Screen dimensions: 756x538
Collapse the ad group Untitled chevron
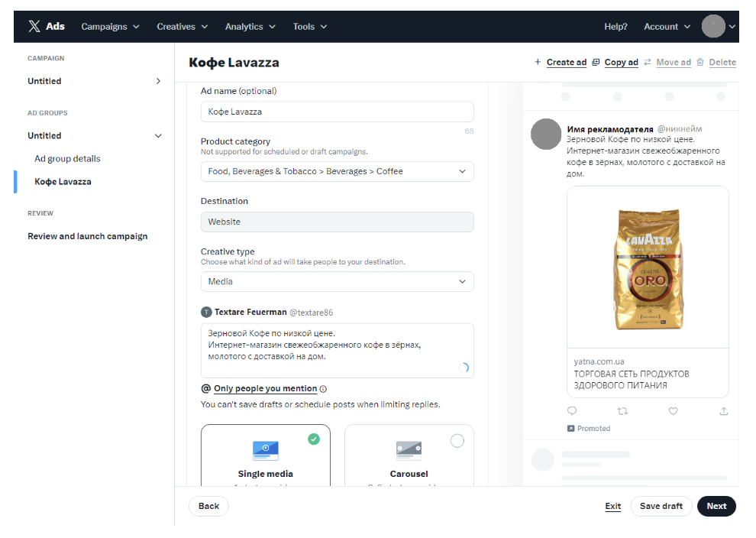[158, 136]
